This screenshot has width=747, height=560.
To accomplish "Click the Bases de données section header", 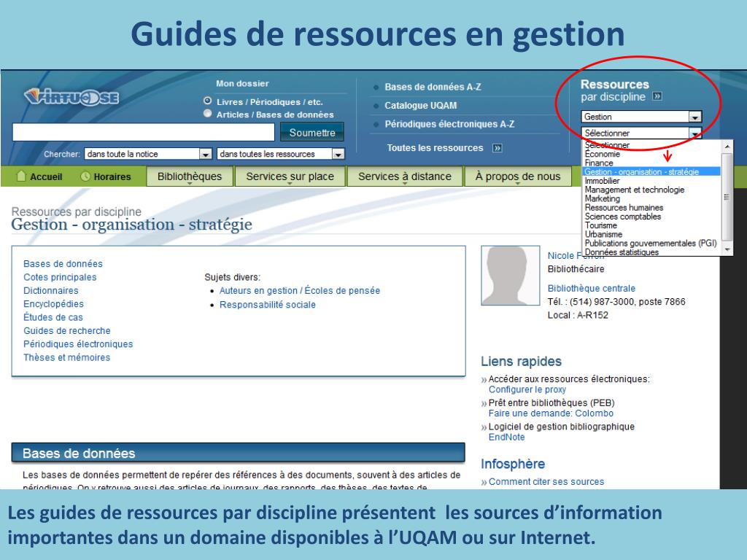I will (239, 453).
